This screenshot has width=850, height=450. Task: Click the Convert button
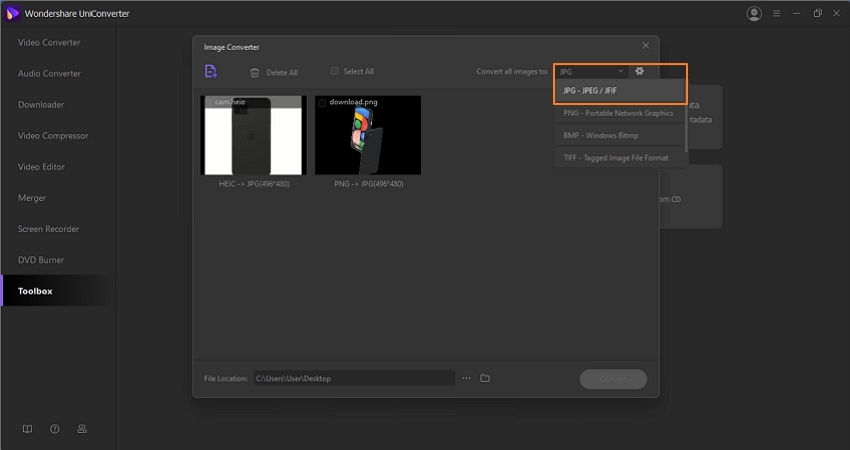[x=613, y=379]
